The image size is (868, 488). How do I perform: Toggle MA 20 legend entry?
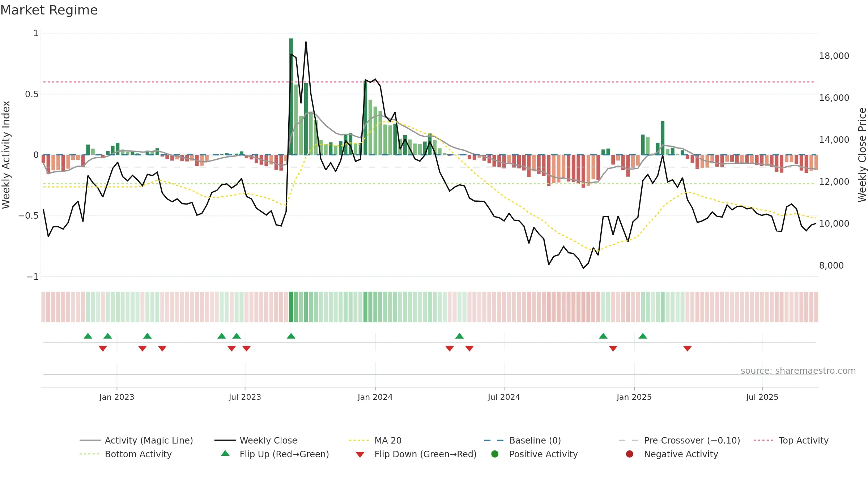click(x=375, y=440)
